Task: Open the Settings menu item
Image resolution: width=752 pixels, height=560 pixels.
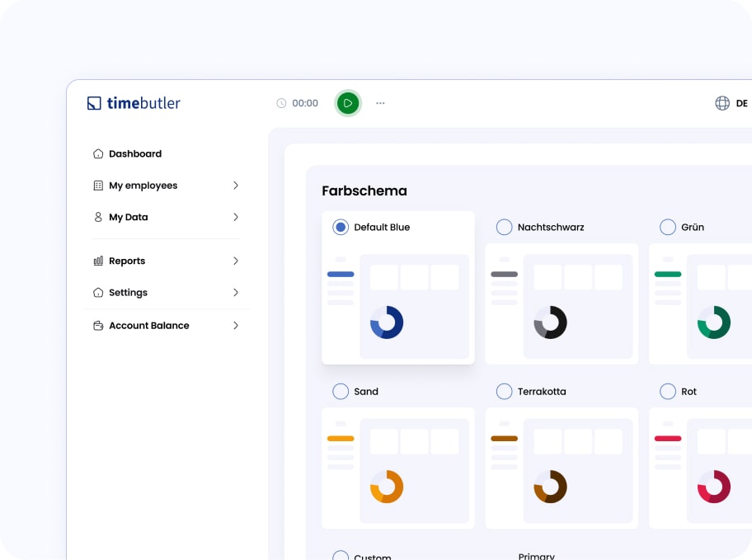Action: point(129,293)
